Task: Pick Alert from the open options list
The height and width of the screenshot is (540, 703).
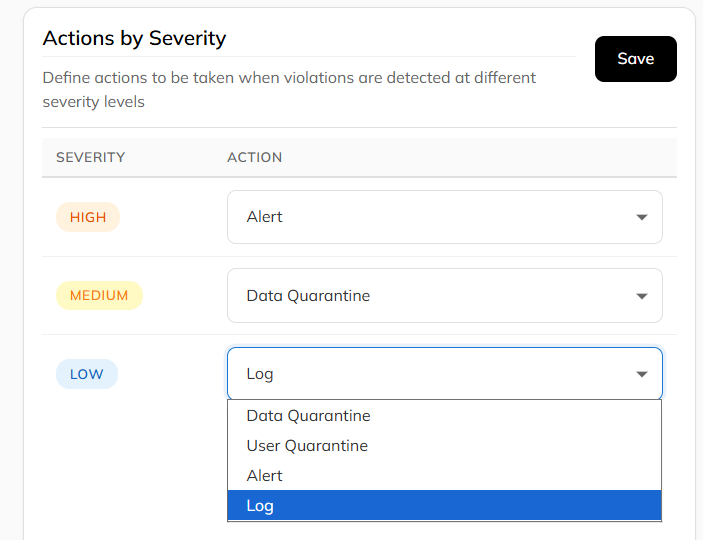Action: 265,476
